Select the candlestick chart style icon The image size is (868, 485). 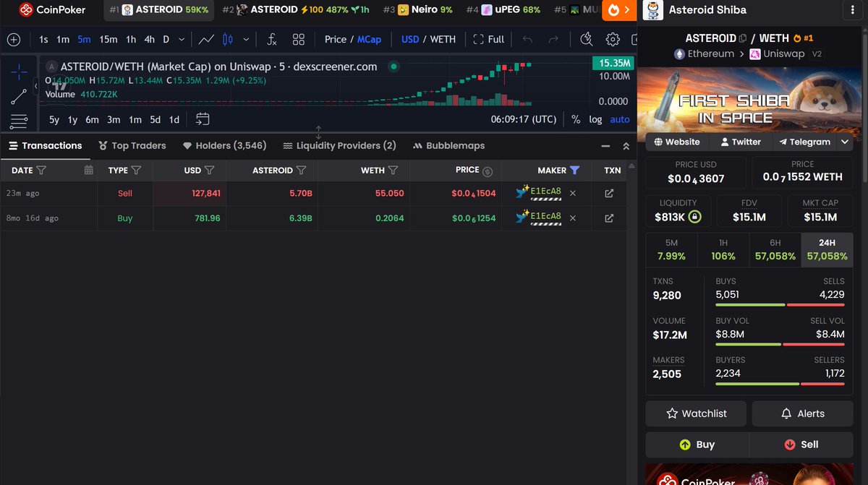pyautogui.click(x=228, y=39)
